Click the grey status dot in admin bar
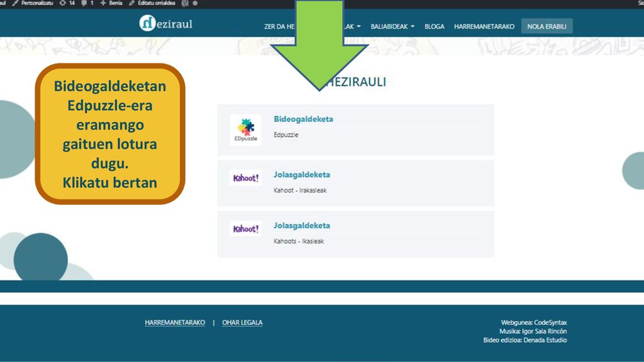This screenshot has height=362, width=644. [x=195, y=3]
